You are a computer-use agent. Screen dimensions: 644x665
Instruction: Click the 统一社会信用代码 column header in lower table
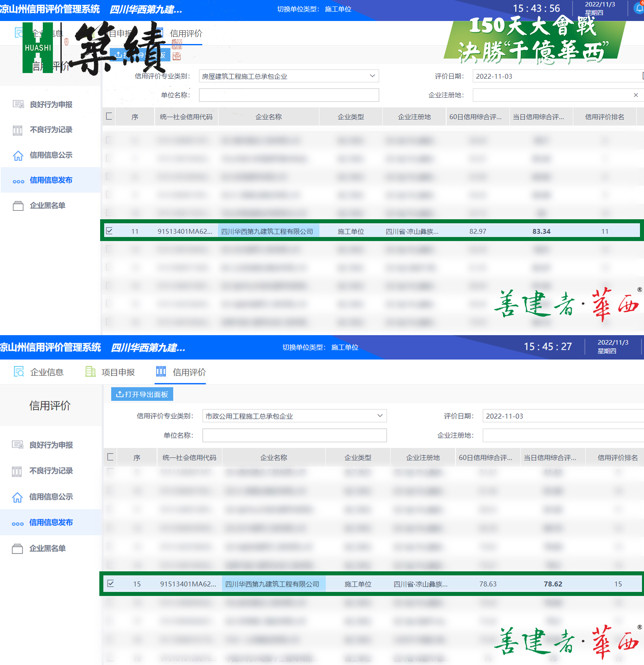[x=189, y=457]
